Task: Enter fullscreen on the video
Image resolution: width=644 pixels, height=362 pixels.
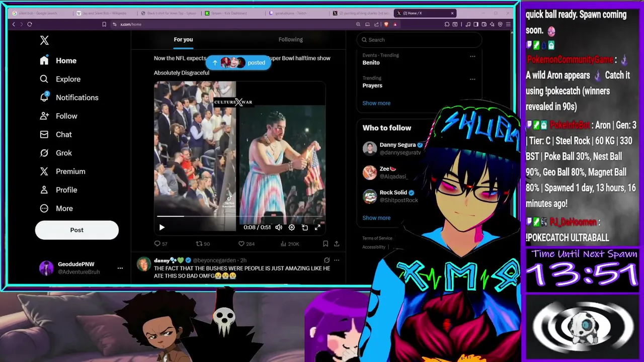Action: pyautogui.click(x=317, y=227)
